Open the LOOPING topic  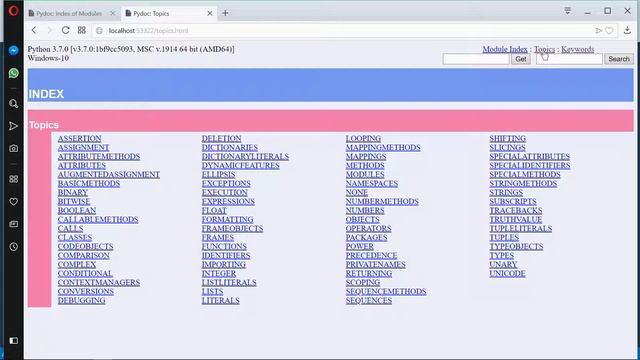[363, 139]
